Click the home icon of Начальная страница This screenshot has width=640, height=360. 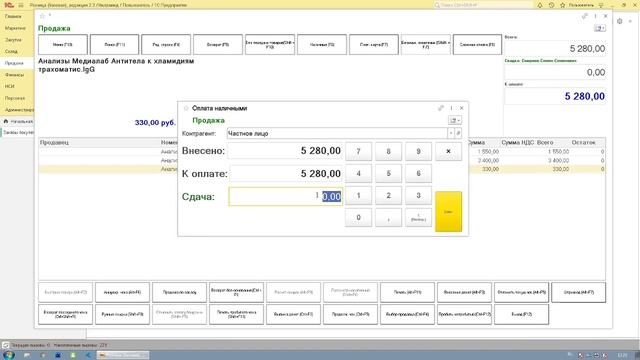[6, 121]
